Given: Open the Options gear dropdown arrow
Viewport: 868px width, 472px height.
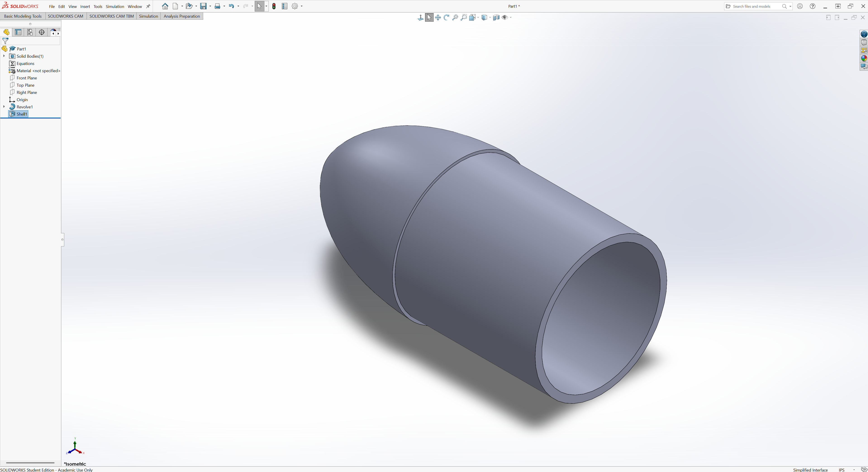Looking at the screenshot, I should tap(302, 6).
